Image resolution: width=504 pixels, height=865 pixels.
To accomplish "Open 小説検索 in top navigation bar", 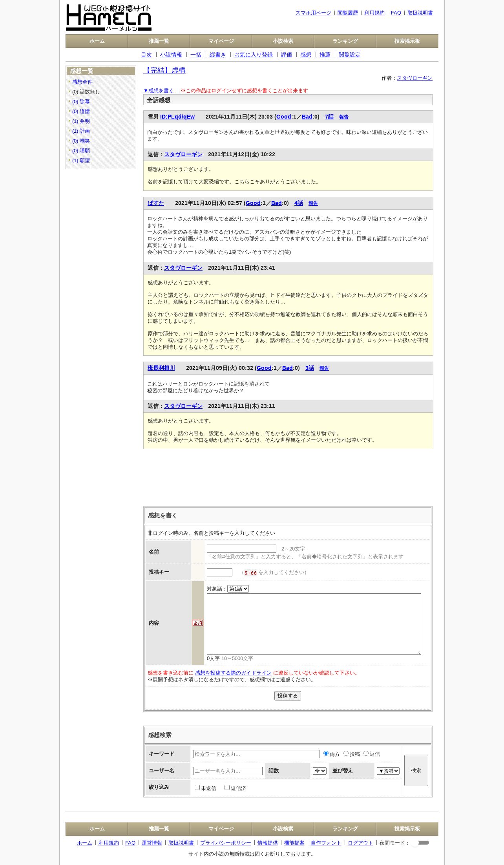I will [x=283, y=41].
